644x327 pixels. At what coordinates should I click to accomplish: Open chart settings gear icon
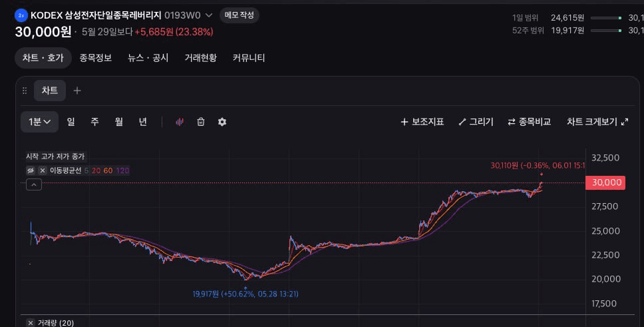tap(222, 122)
